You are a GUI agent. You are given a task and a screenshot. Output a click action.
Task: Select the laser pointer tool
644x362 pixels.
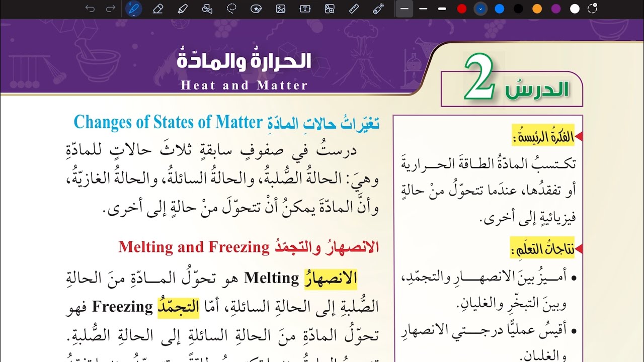pyautogui.click(x=378, y=9)
